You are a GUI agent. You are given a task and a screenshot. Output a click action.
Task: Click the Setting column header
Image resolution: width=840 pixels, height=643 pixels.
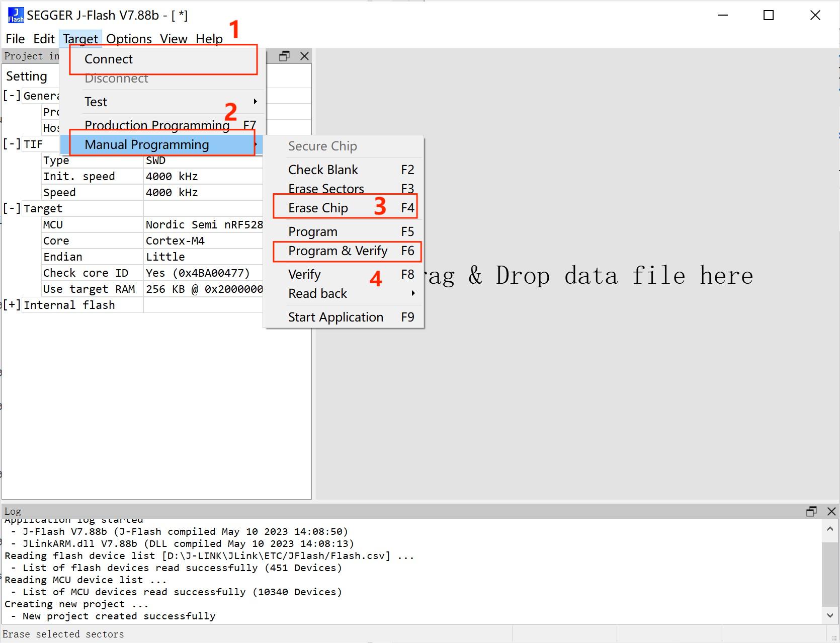(27, 76)
